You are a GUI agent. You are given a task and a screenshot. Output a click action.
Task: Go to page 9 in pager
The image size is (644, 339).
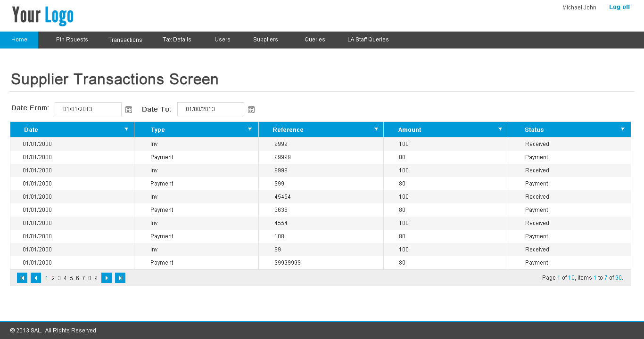(x=96, y=278)
